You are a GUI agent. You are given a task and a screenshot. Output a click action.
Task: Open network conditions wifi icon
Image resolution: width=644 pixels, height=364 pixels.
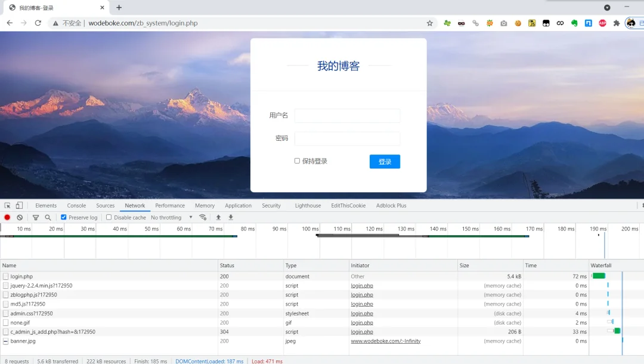click(203, 217)
